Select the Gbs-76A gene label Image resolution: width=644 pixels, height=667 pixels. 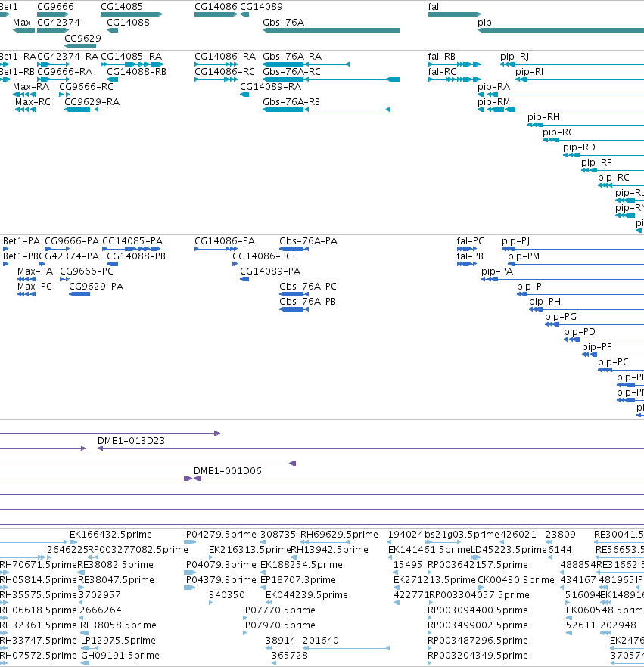(x=284, y=23)
